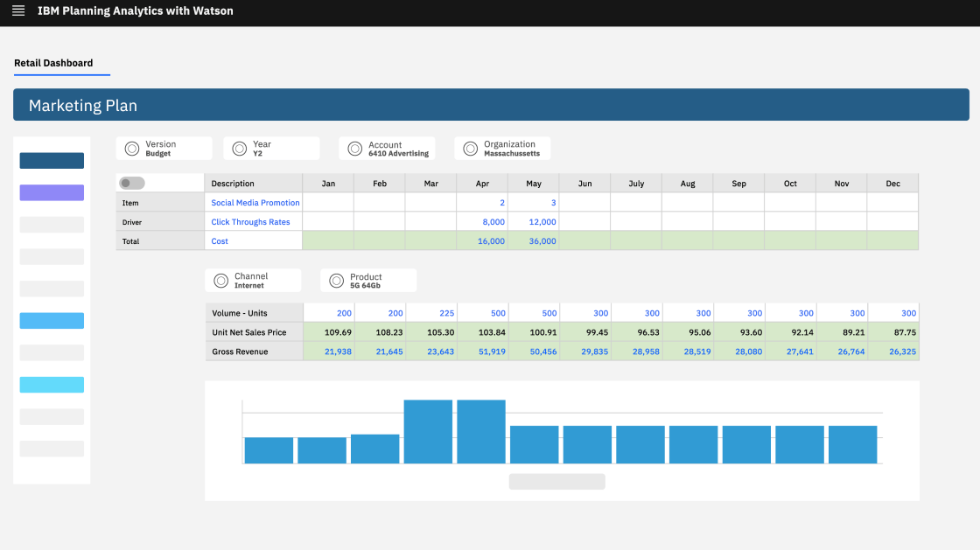The height and width of the screenshot is (550, 980).
Task: Click Unit Net Sales Price 109.69
Action: click(329, 333)
